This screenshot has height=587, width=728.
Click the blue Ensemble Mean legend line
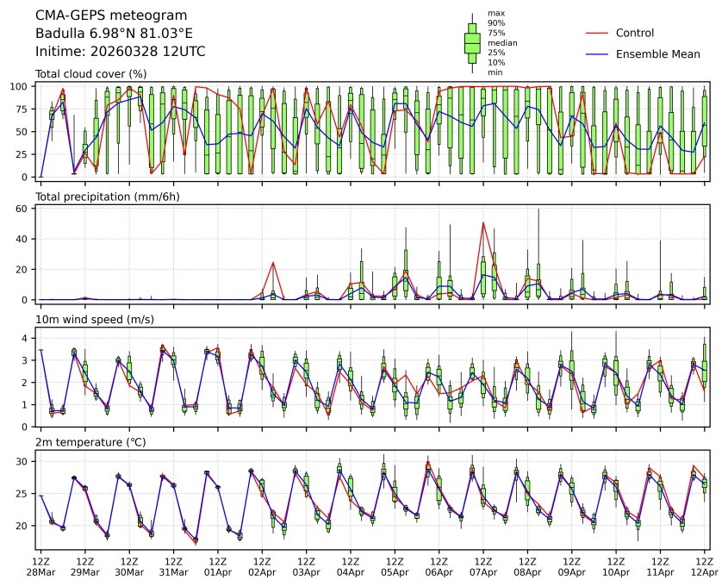click(x=597, y=53)
